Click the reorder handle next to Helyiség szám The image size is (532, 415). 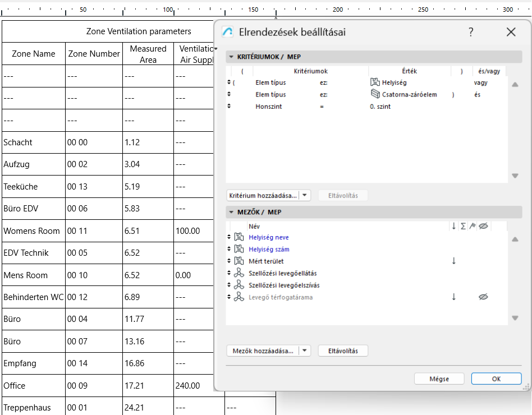coord(228,249)
